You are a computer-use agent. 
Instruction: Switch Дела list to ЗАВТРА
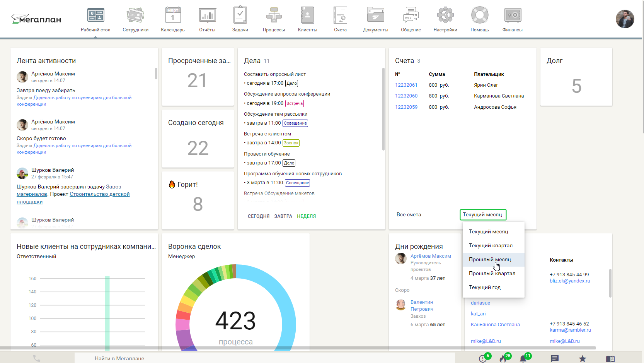283,216
